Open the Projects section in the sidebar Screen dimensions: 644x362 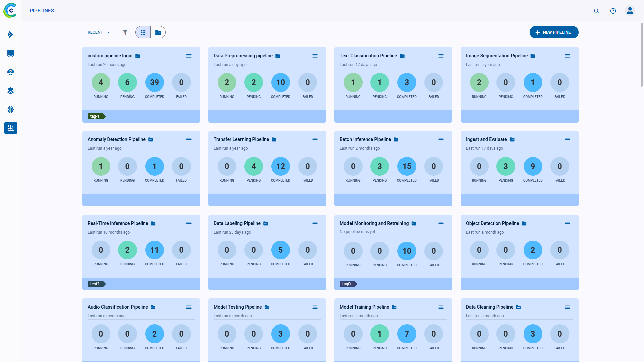10,35
